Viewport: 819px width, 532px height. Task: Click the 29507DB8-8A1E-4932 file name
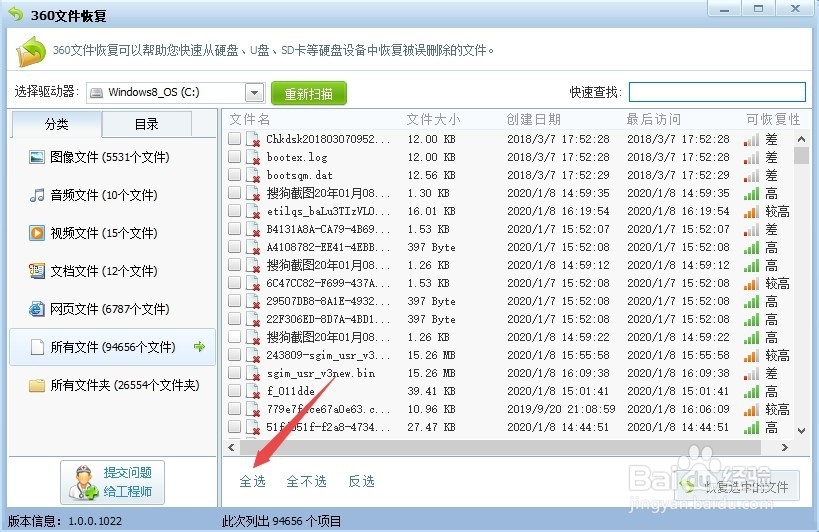click(328, 301)
